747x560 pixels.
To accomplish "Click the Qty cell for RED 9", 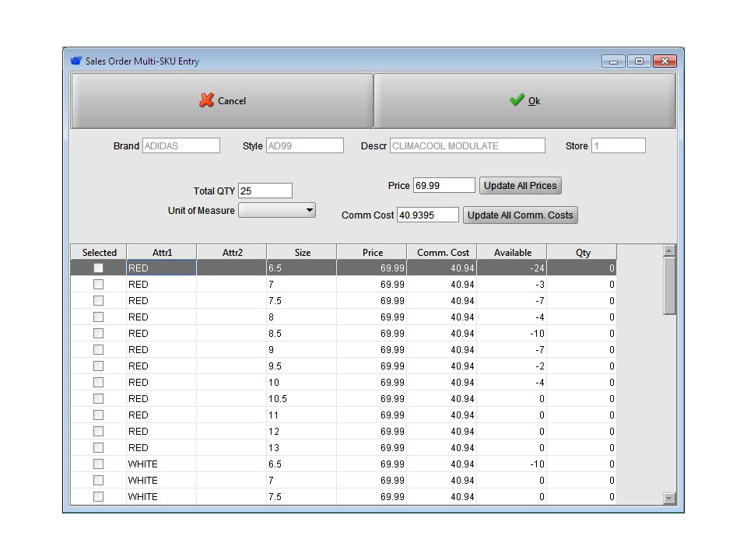I will pos(582,349).
